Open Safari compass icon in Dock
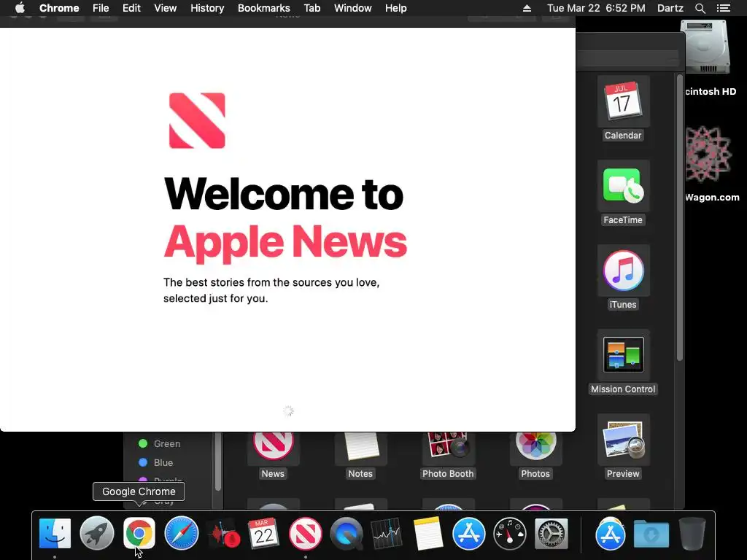This screenshot has width=747, height=560. click(181, 533)
